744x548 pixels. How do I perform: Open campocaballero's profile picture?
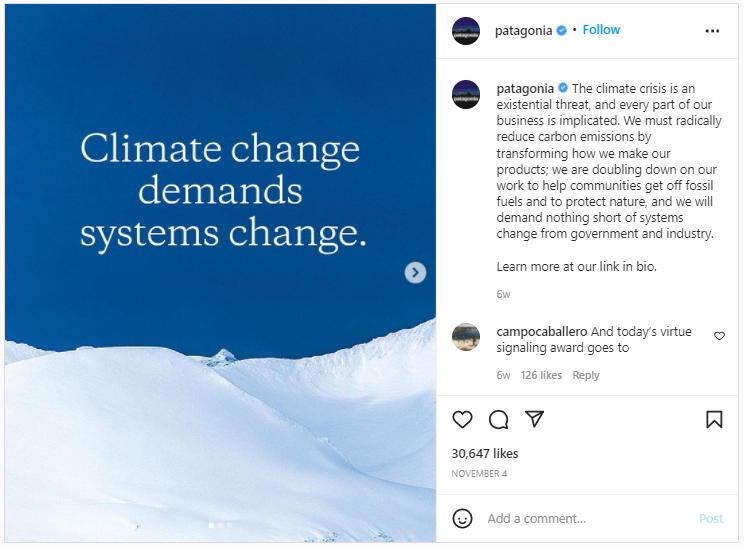point(466,337)
